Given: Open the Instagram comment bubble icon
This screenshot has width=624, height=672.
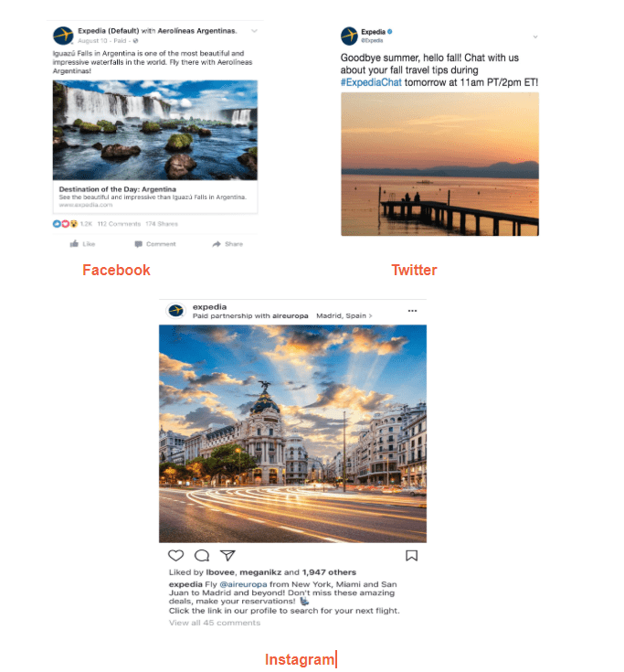Looking at the screenshot, I should coord(202,556).
